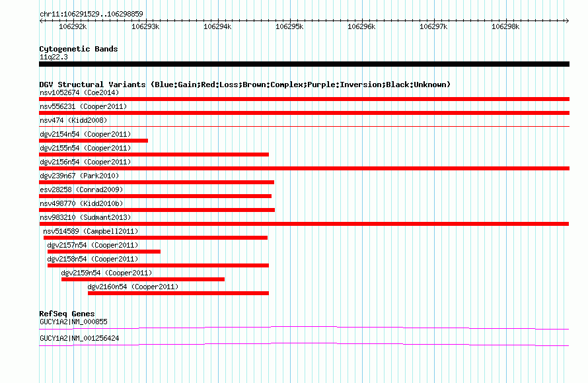Viewport: 588px width, 383px height.
Task: Select the red bar under dgv2160n54
Action: click(178, 293)
